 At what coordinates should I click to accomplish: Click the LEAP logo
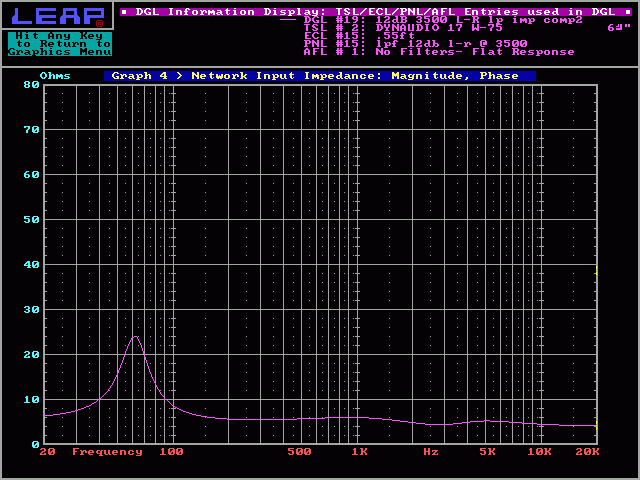pyautogui.click(x=57, y=16)
